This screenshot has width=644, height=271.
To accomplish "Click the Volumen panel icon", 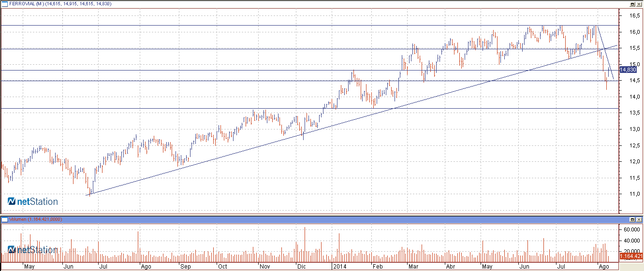I will (x=4, y=220).
